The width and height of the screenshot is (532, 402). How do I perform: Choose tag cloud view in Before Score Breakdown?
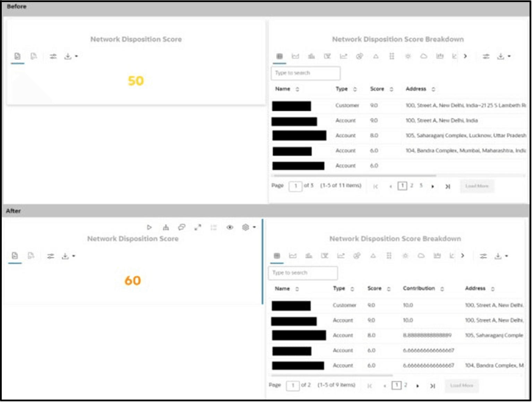pyautogui.click(x=424, y=56)
